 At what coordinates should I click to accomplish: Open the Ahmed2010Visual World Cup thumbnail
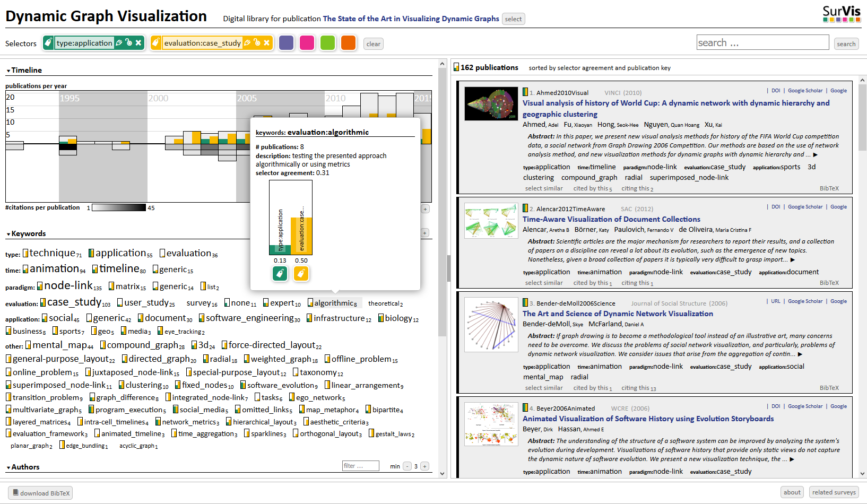coord(491,104)
